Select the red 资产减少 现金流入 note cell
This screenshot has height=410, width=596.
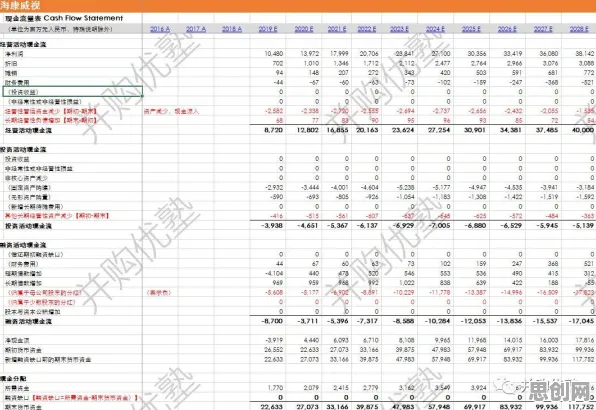(x=171, y=111)
